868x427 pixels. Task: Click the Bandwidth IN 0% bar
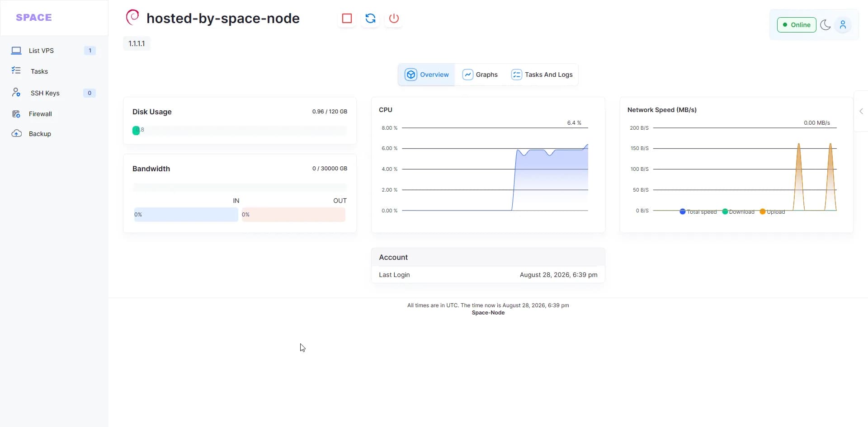pos(185,215)
